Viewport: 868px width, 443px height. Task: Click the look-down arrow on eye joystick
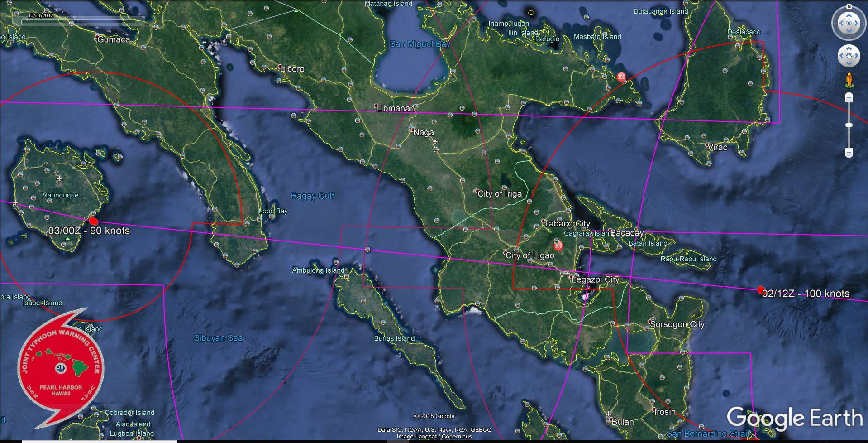(x=849, y=31)
